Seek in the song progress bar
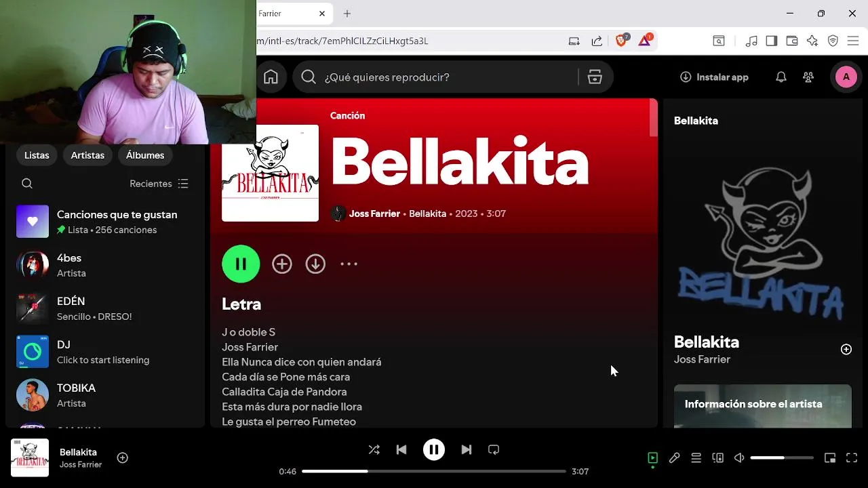This screenshot has width=868, height=488. coord(434,471)
